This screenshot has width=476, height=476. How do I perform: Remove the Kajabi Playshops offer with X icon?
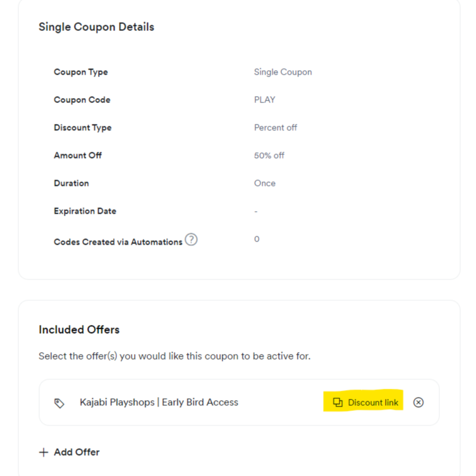tap(418, 402)
